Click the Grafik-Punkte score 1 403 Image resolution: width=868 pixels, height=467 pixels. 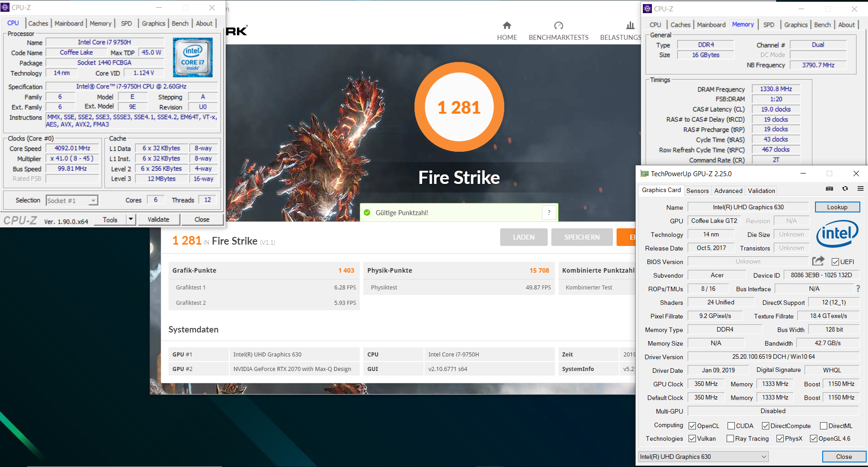[346, 270]
